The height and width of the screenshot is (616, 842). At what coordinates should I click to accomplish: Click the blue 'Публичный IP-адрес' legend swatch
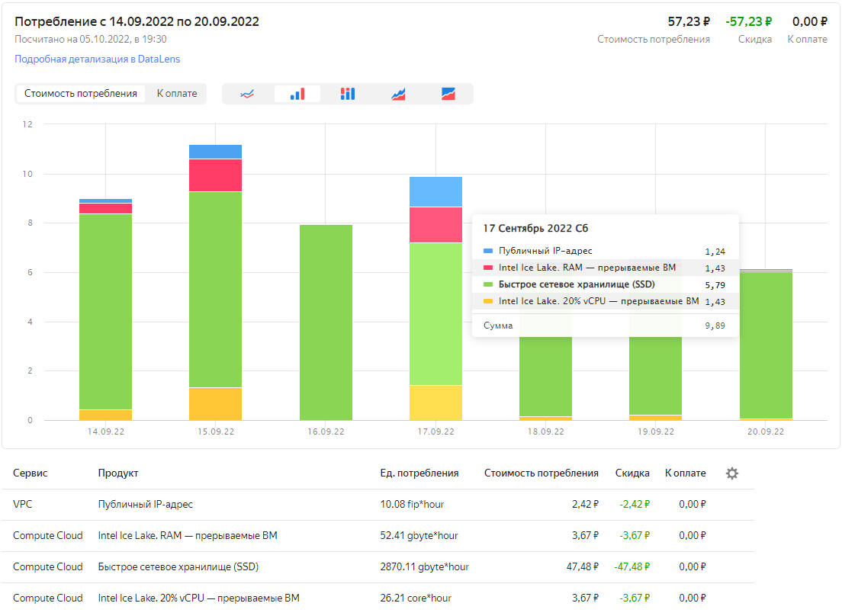coord(488,251)
